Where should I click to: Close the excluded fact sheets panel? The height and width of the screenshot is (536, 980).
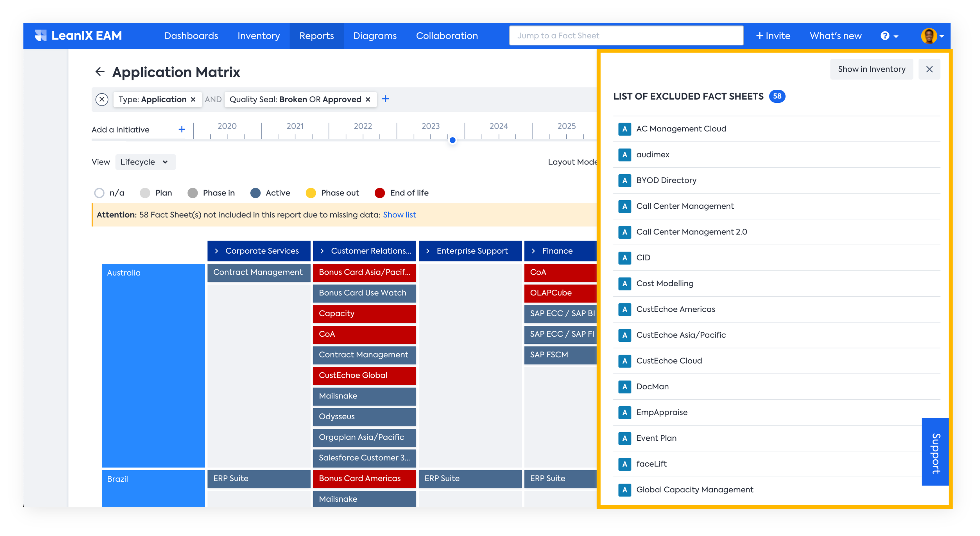(x=929, y=69)
